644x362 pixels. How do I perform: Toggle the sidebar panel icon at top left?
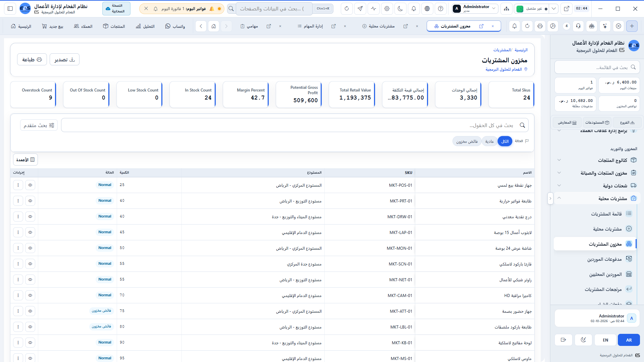pos(10,9)
